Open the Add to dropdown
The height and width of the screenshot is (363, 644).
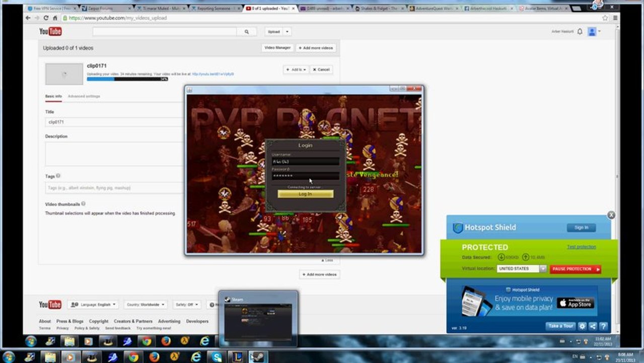click(296, 70)
